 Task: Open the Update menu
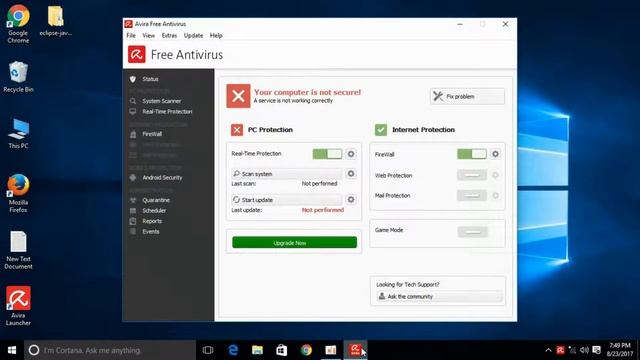point(193,36)
